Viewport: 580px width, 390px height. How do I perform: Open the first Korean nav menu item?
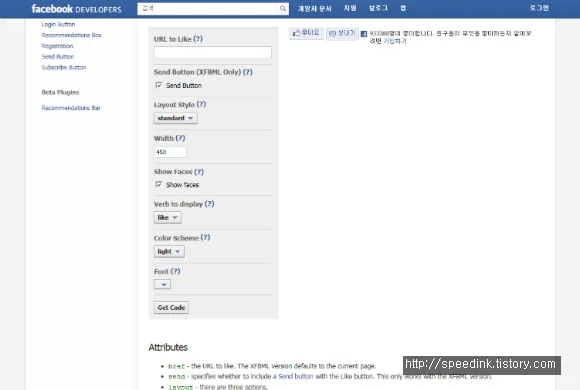314,9
